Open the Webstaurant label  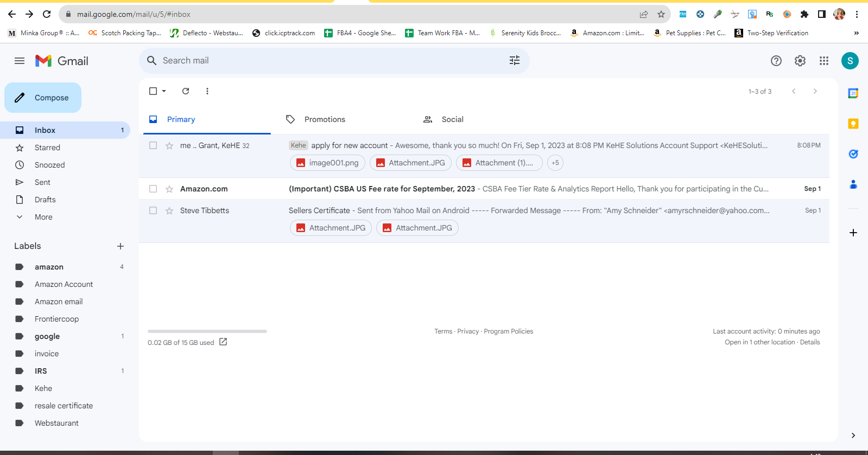65,423
